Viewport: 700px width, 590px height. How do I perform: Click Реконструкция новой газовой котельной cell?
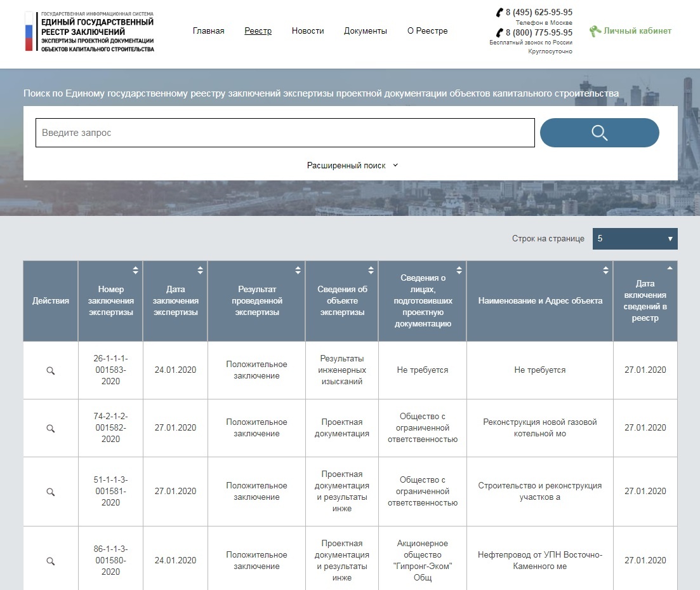[x=539, y=427]
